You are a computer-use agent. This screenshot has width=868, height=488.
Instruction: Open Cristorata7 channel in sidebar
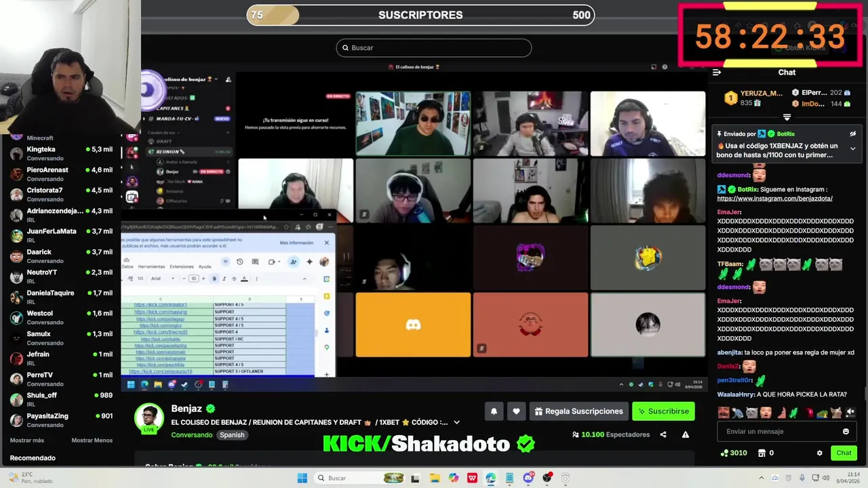pyautogui.click(x=61, y=195)
